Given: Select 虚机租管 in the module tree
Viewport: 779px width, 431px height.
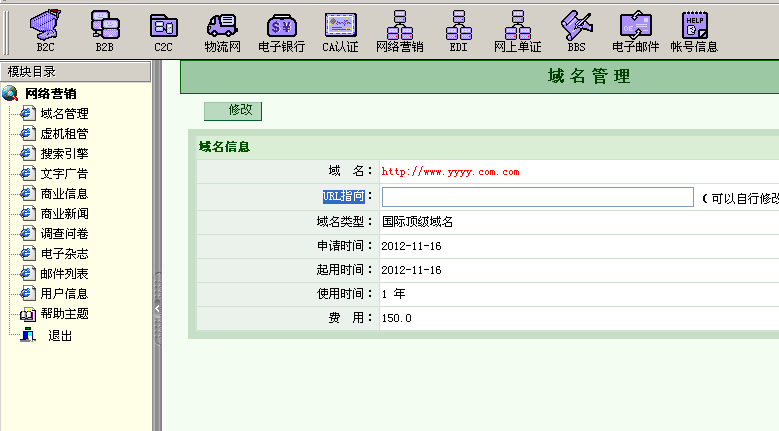Looking at the screenshot, I should pos(65,134).
